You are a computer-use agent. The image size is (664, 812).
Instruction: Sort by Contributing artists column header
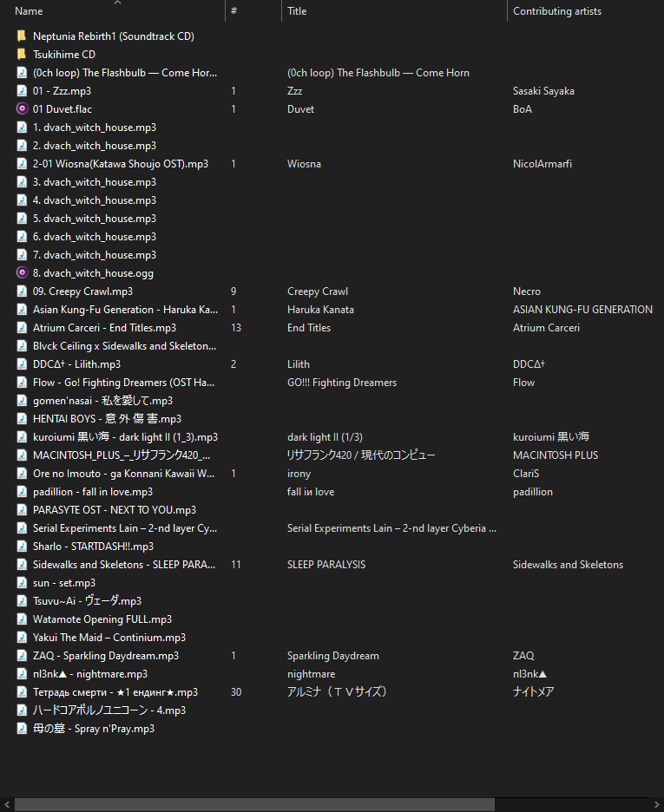click(557, 11)
